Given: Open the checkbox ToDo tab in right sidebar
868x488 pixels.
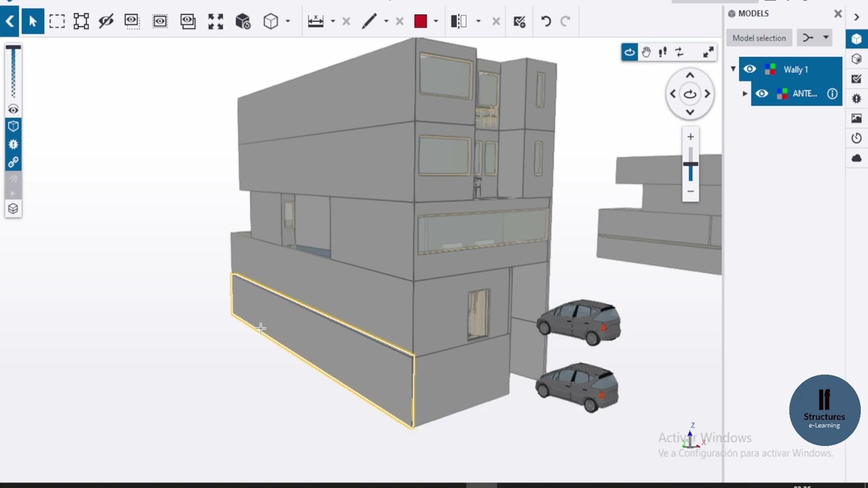Looking at the screenshot, I should pos(856,79).
